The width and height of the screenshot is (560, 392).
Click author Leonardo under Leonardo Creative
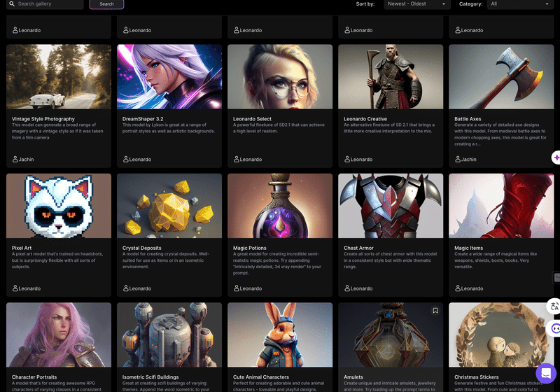click(358, 159)
